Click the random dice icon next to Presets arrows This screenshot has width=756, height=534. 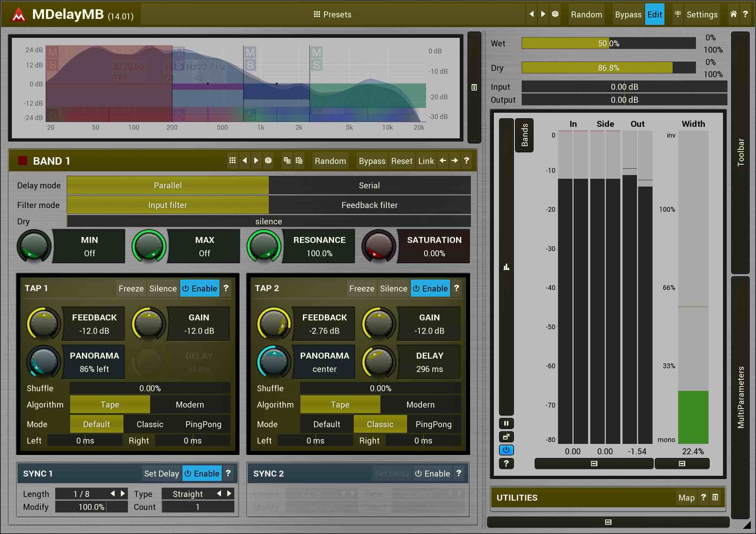click(555, 14)
